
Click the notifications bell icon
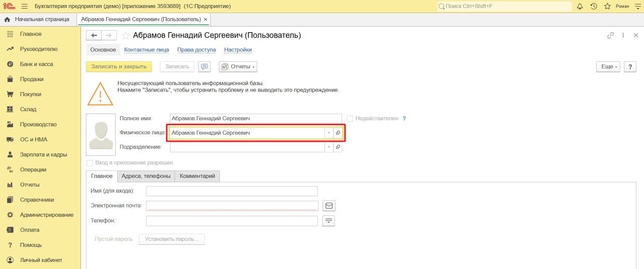[x=580, y=7]
